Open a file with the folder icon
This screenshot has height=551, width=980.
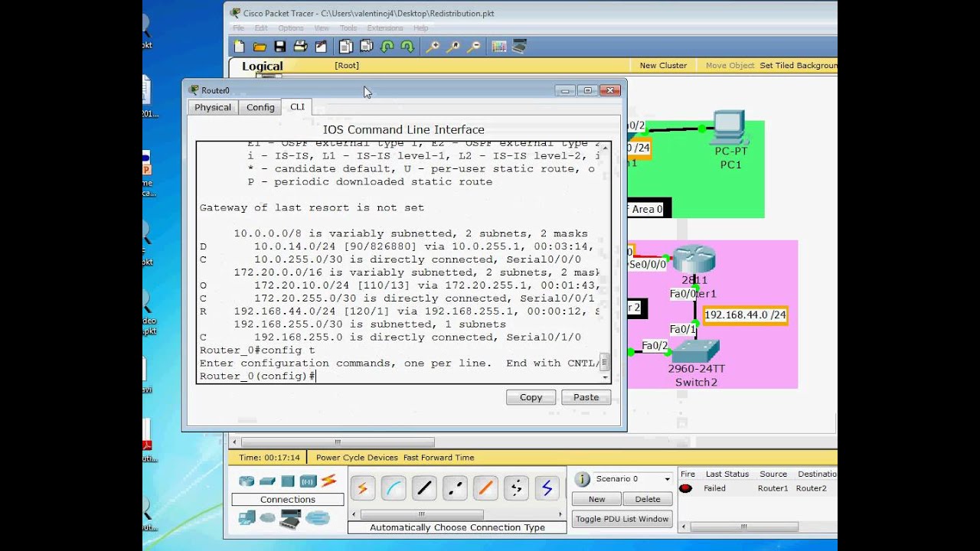click(260, 47)
